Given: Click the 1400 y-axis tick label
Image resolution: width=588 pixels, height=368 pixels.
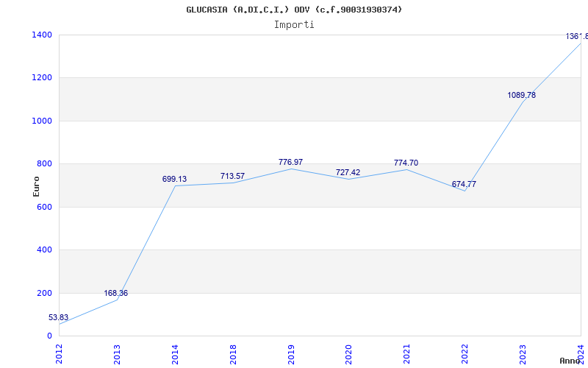Looking at the screenshot, I should (x=43, y=35).
